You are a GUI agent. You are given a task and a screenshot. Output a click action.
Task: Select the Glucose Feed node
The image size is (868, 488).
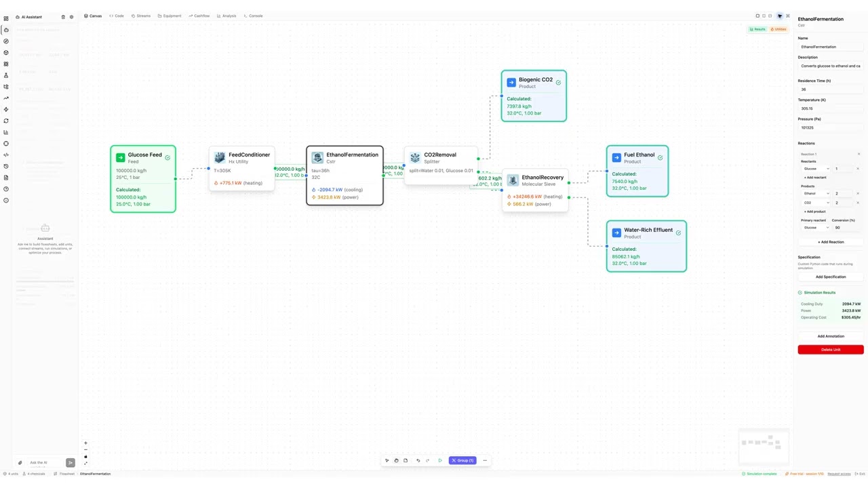(143, 179)
